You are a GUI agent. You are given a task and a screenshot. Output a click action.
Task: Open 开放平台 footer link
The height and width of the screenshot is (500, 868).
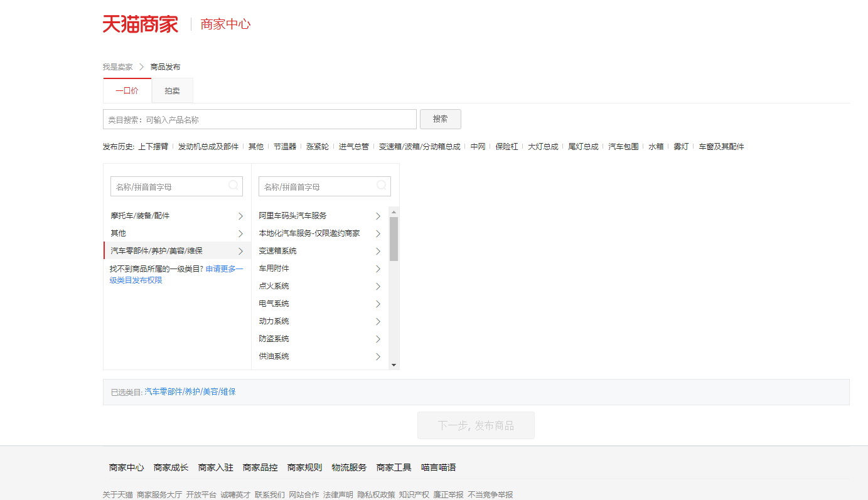click(201, 495)
